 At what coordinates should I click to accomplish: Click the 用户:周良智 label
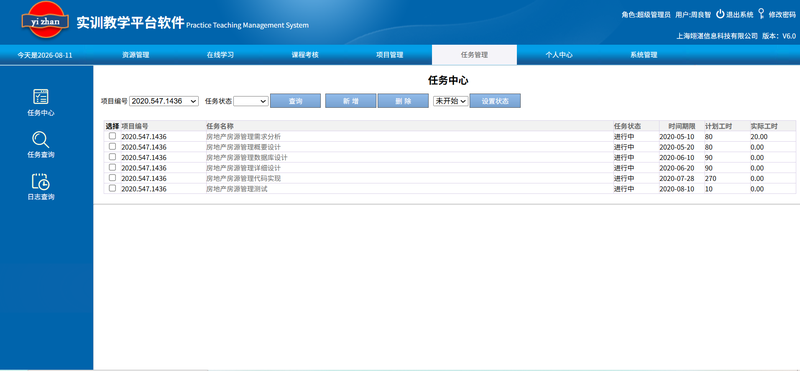click(693, 15)
